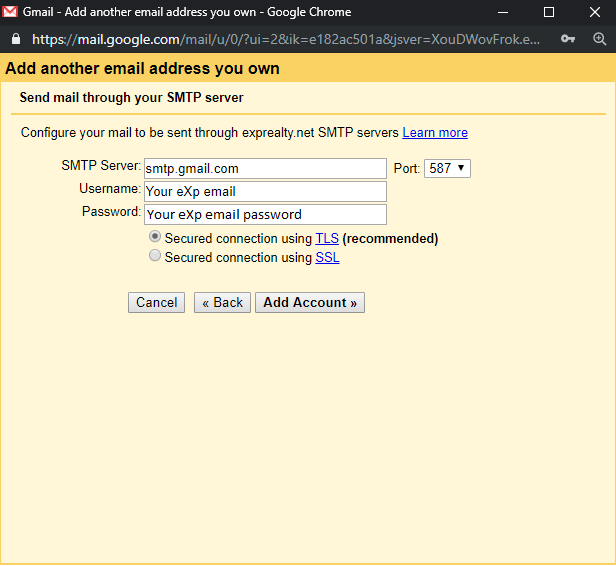Open the Port dropdown showing 587
The height and width of the screenshot is (566, 616).
(x=447, y=169)
